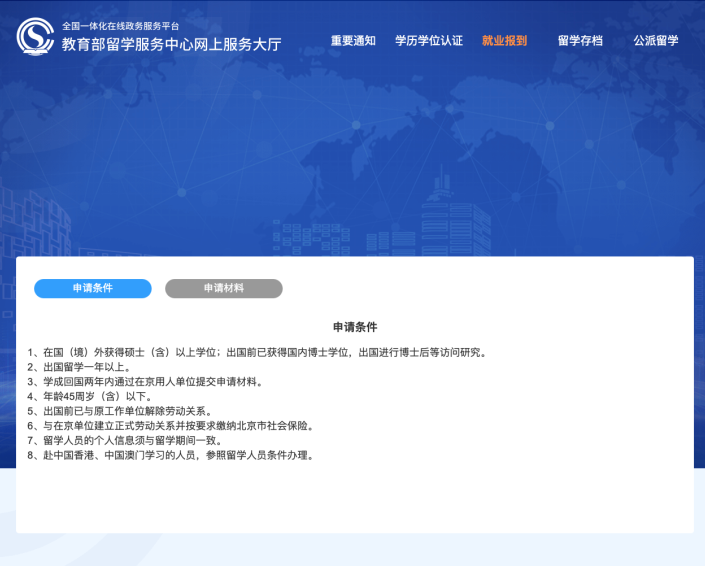Image resolution: width=705 pixels, height=566 pixels.
Task: Select the line 出国前已与原工作单位解除劳动关系
Action: point(120,411)
